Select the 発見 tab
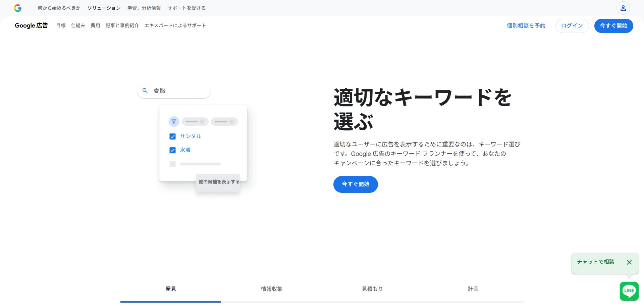Image resolution: width=644 pixels, height=306 pixels. (x=171, y=289)
